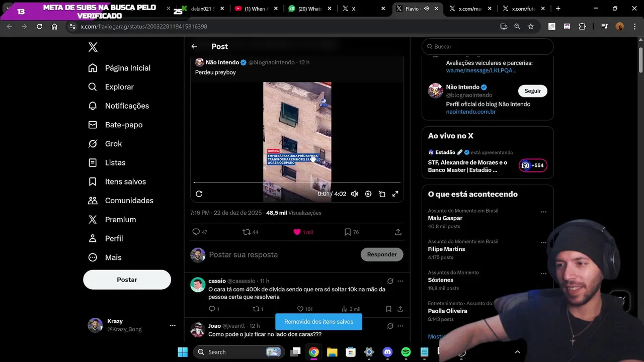Open Discord from taskbar
Screen dimensions: 644x362
(387, 352)
